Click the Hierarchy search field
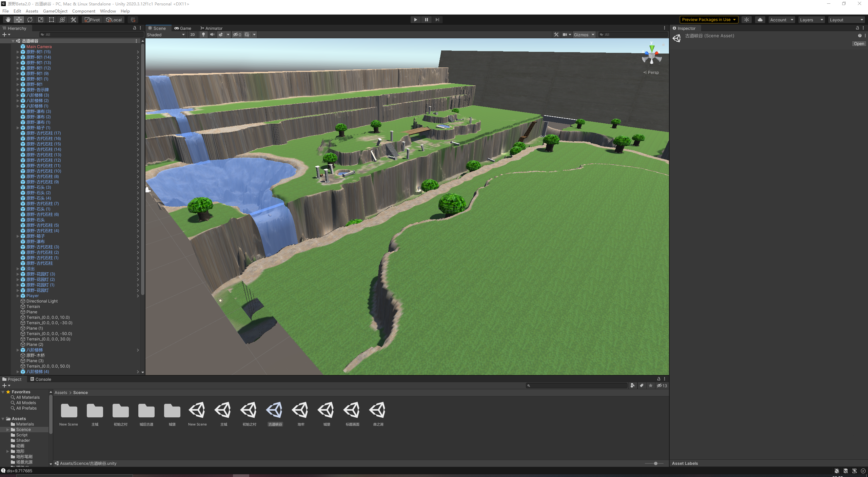This screenshot has width=868, height=477. click(92, 35)
